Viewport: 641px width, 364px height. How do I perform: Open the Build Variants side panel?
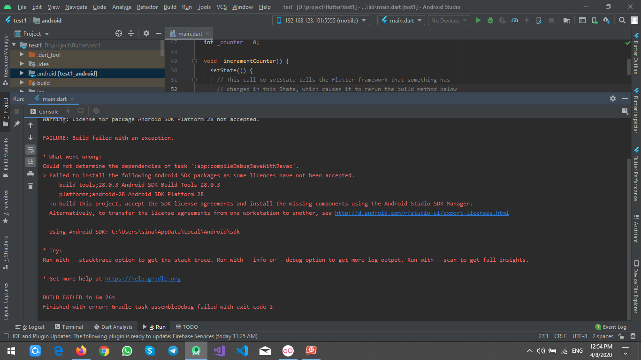6,157
